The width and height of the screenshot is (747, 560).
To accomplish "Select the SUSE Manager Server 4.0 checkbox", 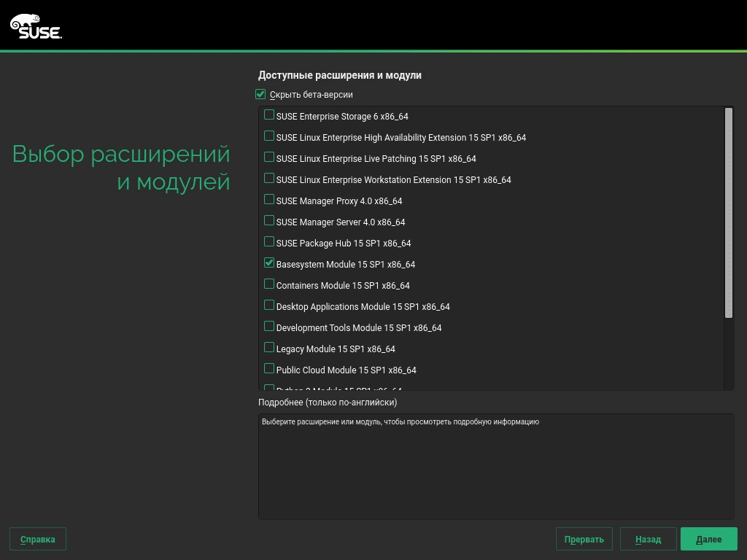I will tap(269, 220).
